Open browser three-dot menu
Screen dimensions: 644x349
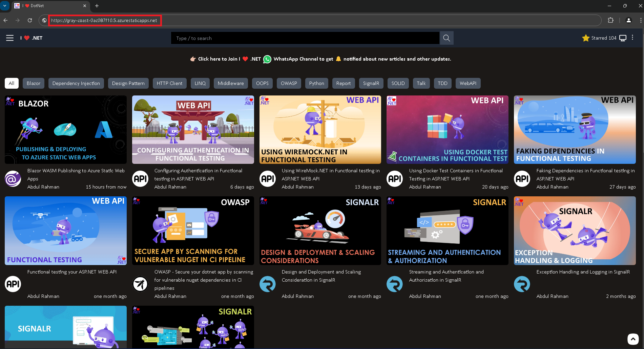(x=641, y=20)
